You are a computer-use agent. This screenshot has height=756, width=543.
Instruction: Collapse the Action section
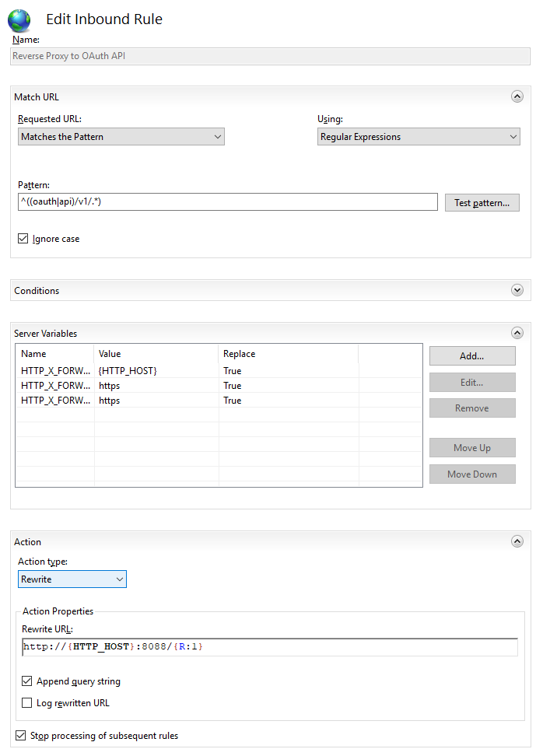pyautogui.click(x=517, y=541)
